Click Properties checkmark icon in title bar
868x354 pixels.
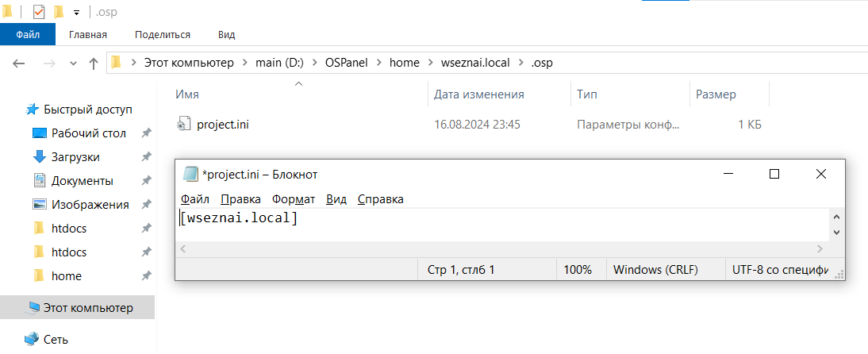[39, 12]
